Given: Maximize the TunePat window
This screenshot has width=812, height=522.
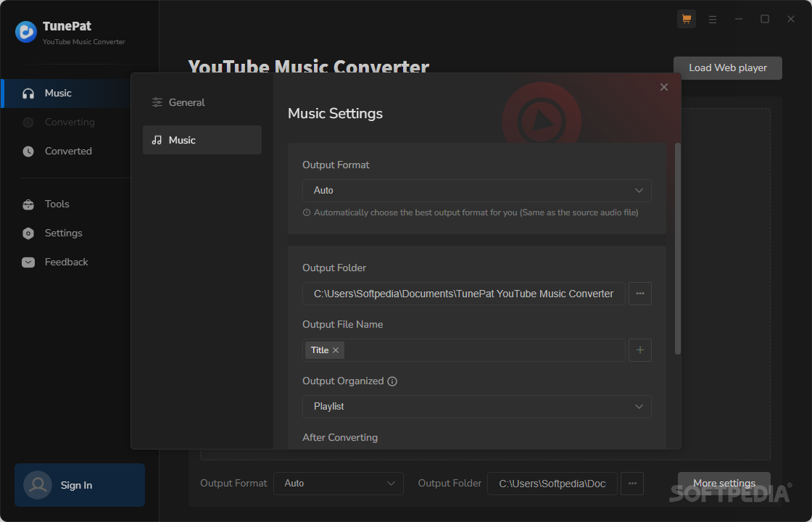Looking at the screenshot, I should point(764,19).
